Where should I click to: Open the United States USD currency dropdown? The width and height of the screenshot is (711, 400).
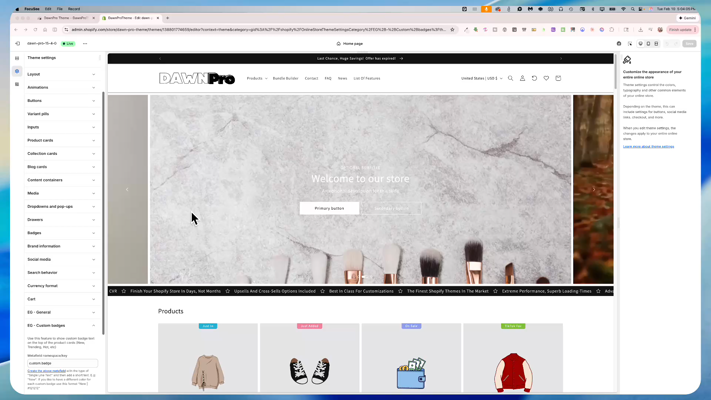tap(481, 78)
